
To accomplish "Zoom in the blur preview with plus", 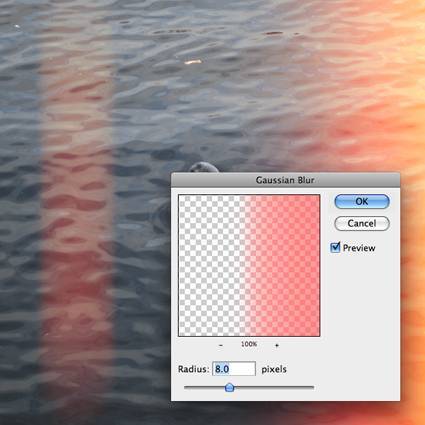I will tap(277, 345).
